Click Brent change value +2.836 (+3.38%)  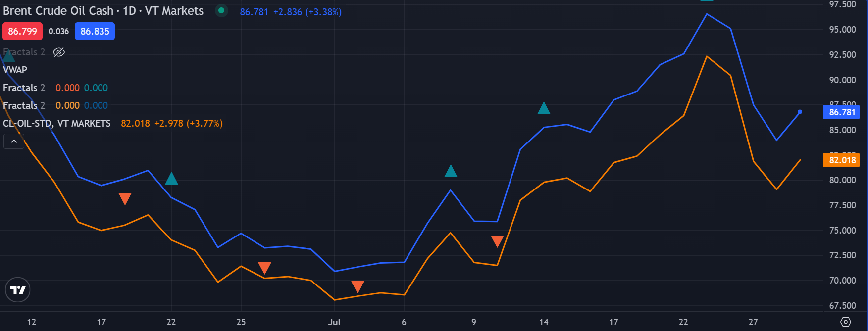point(307,12)
